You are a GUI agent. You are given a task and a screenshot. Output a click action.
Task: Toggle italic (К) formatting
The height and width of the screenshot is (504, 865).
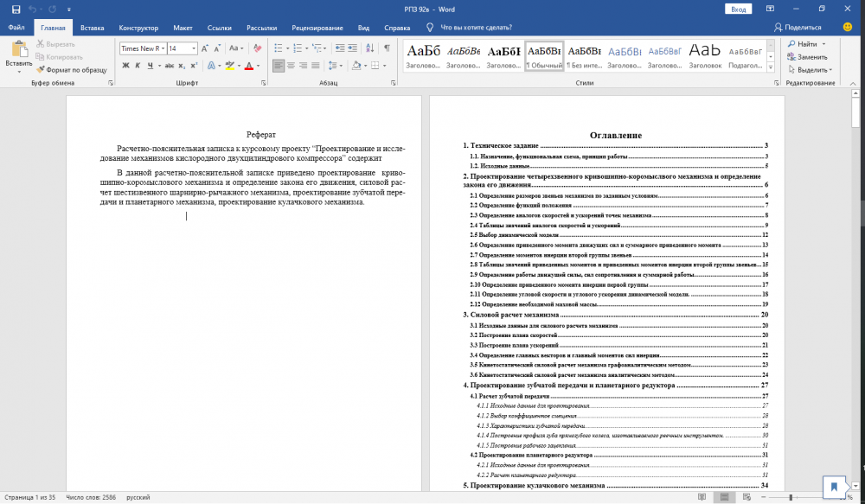[138, 66]
